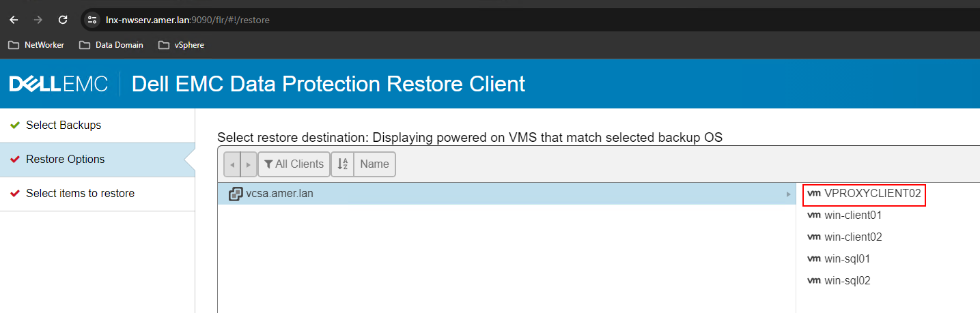Reload the page with refresh icon
The width and height of the screenshot is (980, 313).
63,20
